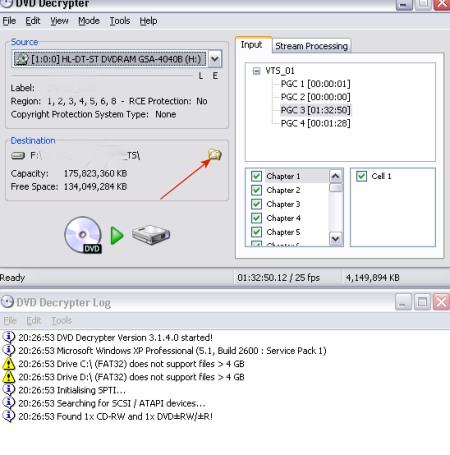Click info icon of Found 1x CD-RW entry
The height and width of the screenshot is (455, 450).
click(9, 416)
